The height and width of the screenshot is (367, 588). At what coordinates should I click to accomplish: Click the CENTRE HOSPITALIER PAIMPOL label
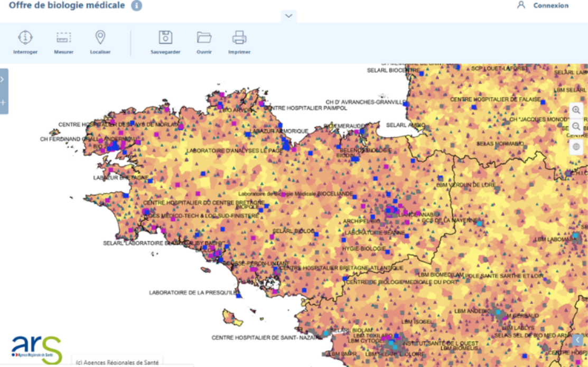coord(305,108)
